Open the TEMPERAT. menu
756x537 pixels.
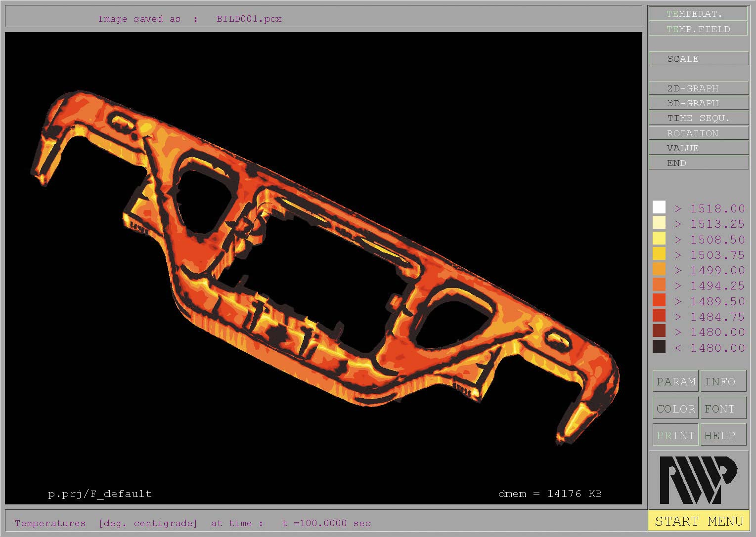tap(698, 14)
